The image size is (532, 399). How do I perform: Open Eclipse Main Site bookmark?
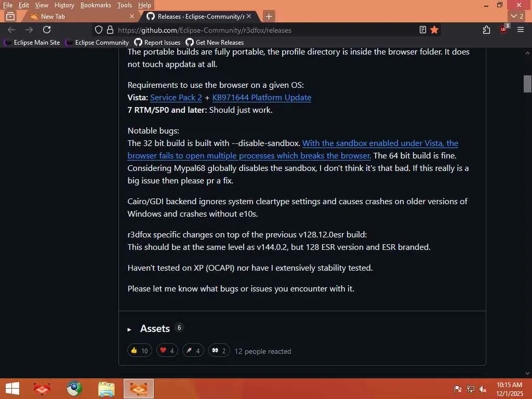[x=32, y=43]
